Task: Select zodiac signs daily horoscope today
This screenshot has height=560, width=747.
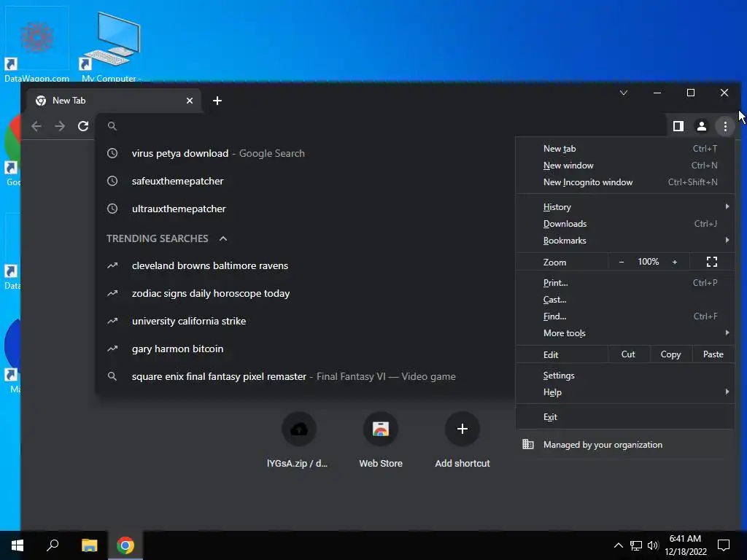Action: [305, 293]
